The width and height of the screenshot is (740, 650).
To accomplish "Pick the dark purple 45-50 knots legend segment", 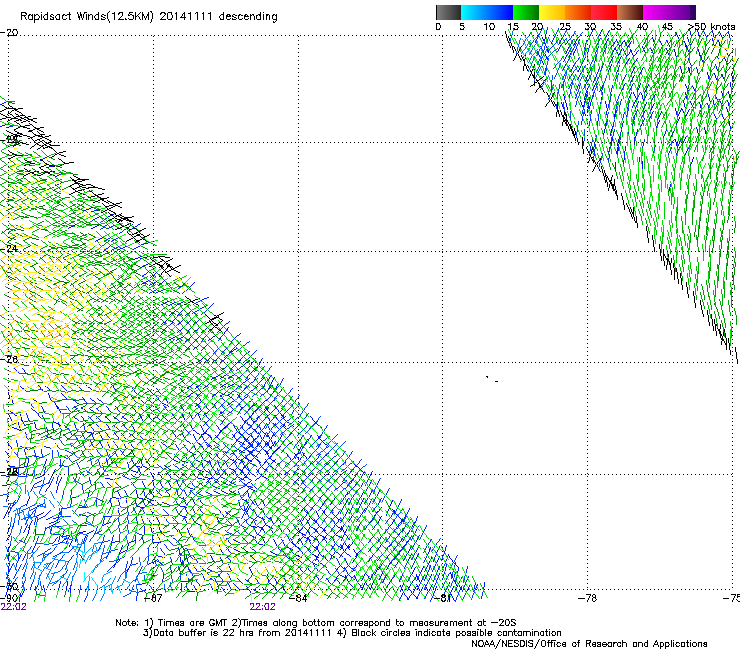I will (682, 12).
